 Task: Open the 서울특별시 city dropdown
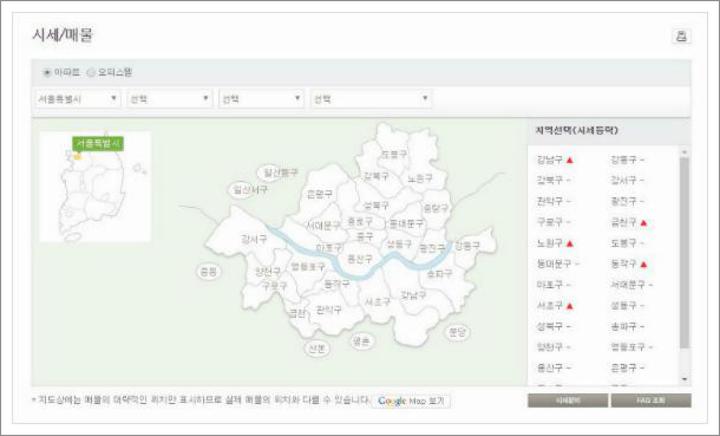click(78, 99)
